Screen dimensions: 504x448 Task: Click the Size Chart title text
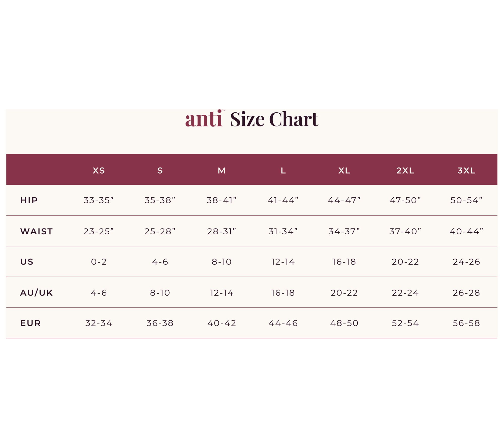274,119
